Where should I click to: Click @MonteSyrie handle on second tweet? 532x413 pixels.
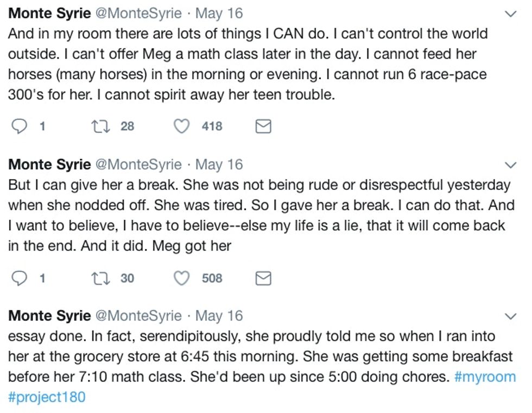tap(138, 164)
